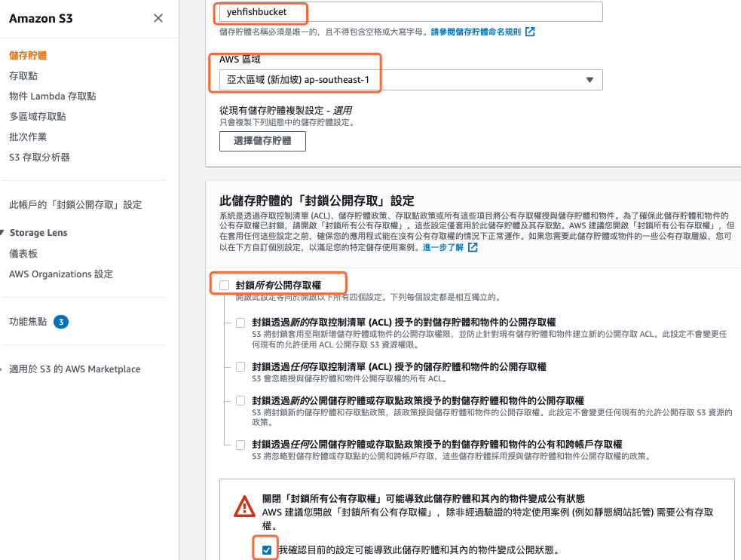
Task: Click the Storage Lens heading
Action: pos(38,232)
